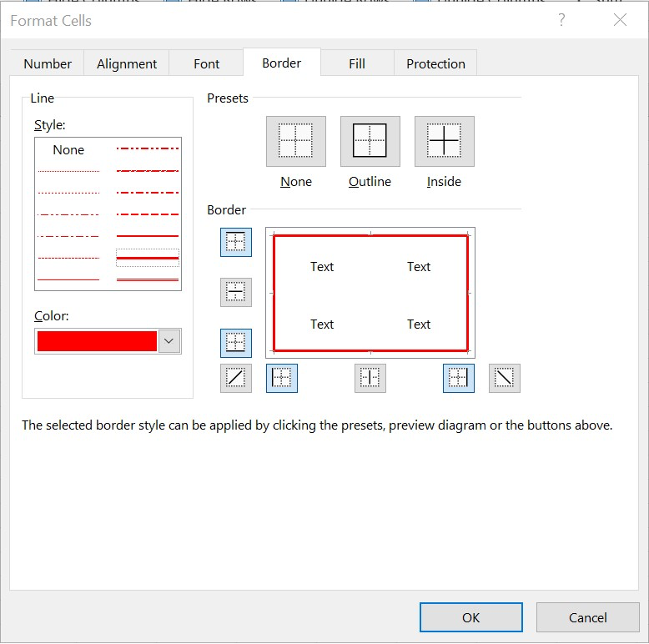Viewport: 649px width, 644px height.
Task: Toggle the bottom border button
Action: (x=236, y=343)
